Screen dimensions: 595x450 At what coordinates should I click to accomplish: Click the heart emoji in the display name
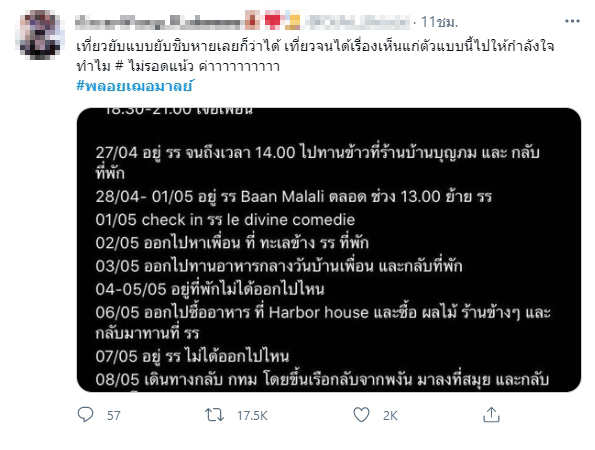coord(272,20)
